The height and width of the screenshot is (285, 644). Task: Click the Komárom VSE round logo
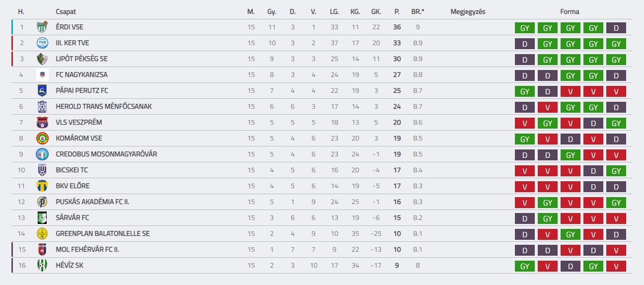[42, 139]
